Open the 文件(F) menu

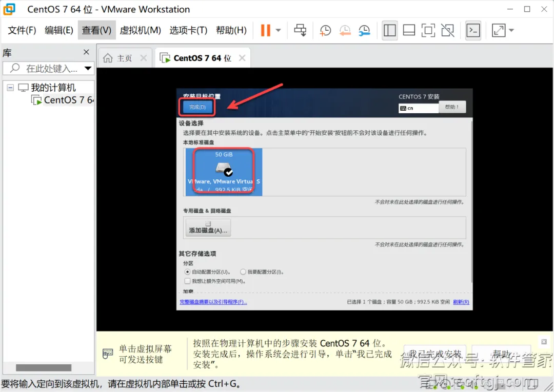point(22,30)
